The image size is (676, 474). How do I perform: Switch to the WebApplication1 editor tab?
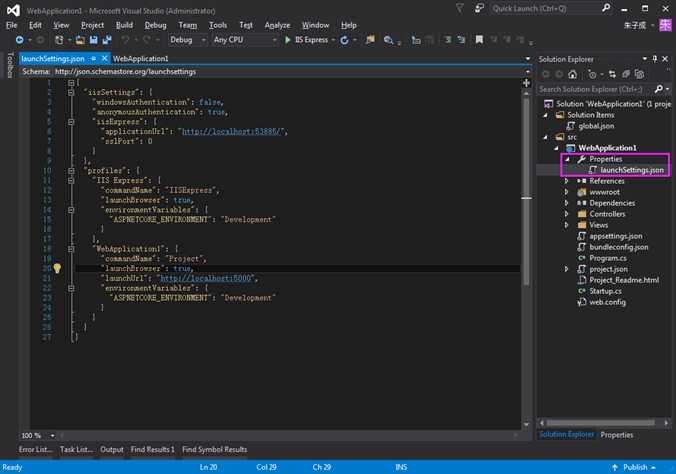(x=141, y=59)
